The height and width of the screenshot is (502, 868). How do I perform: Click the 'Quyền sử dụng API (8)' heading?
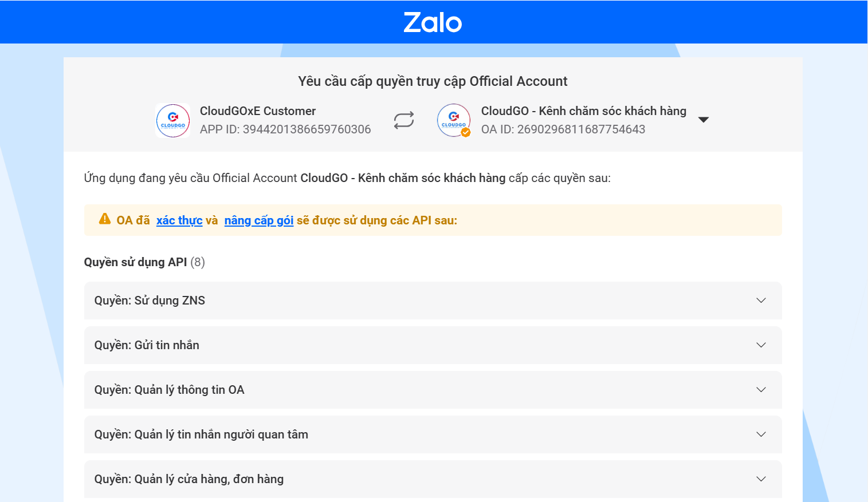[144, 262]
